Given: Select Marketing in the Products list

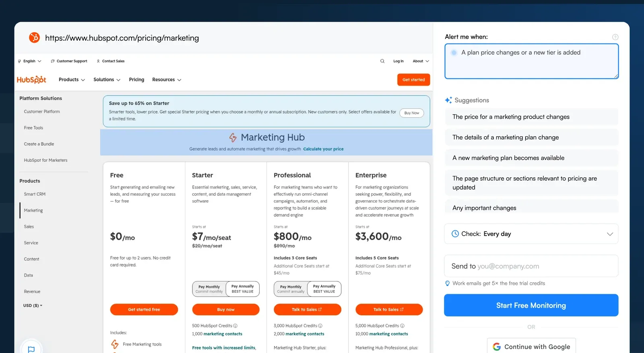Looking at the screenshot, I should point(33,210).
